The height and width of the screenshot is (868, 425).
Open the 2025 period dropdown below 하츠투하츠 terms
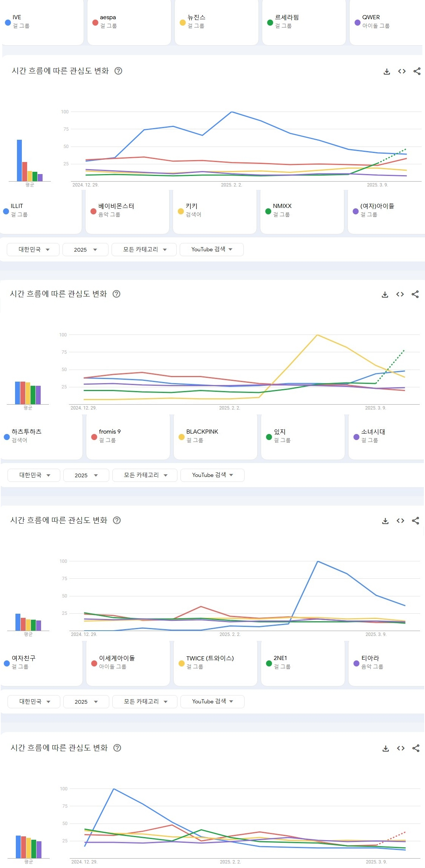click(86, 475)
